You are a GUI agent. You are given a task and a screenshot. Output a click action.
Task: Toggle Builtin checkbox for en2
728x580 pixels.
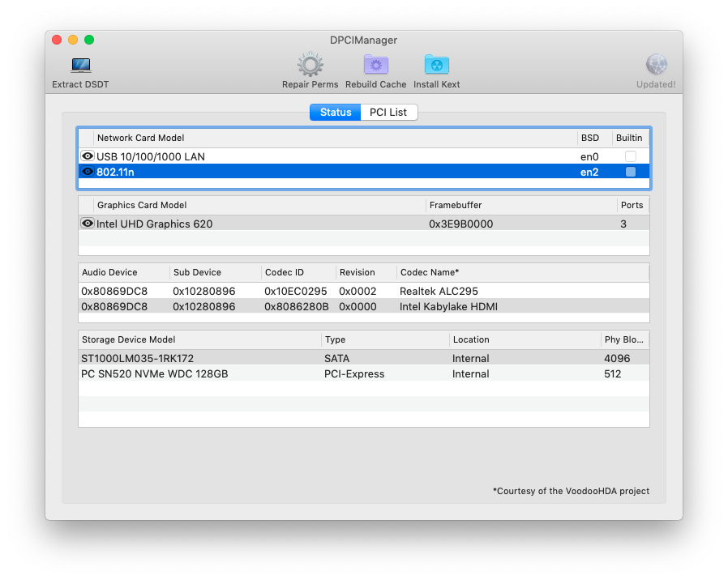pos(630,172)
